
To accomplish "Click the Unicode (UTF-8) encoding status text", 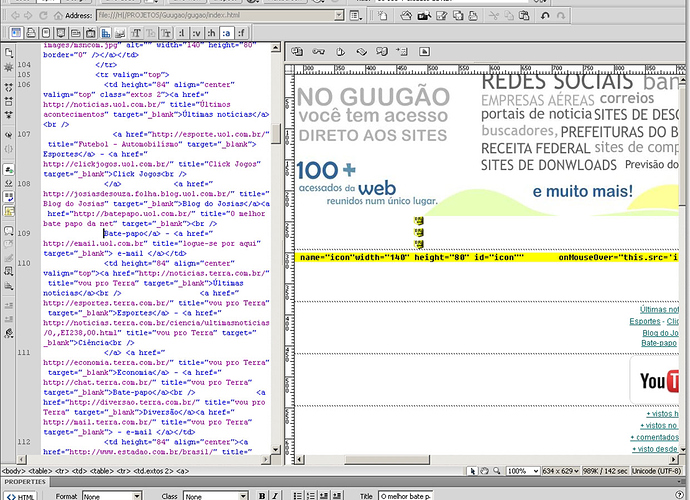I will click(x=657, y=471).
